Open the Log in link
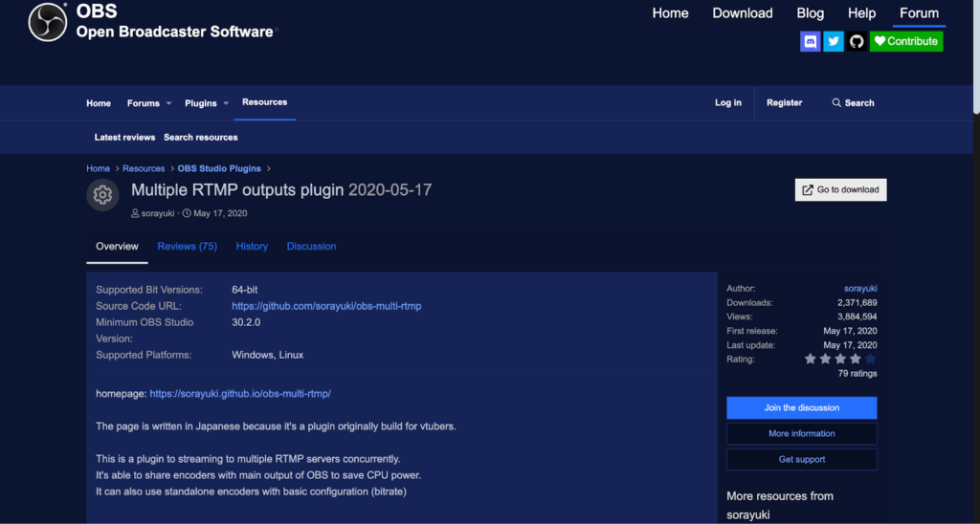Image resolution: width=980 pixels, height=524 pixels. point(727,103)
